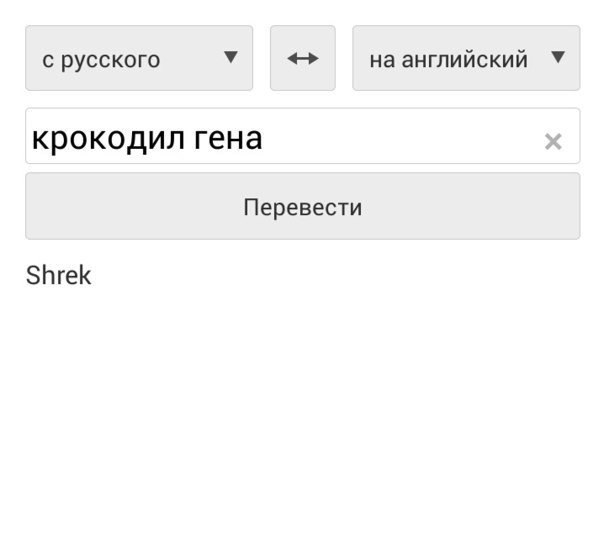Clear the text with the X icon
604x544 pixels.
tap(553, 142)
